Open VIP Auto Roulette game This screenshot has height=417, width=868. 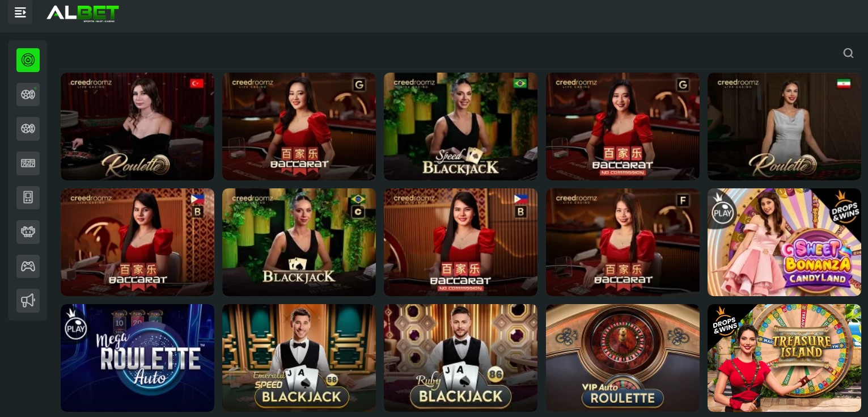pyautogui.click(x=623, y=358)
